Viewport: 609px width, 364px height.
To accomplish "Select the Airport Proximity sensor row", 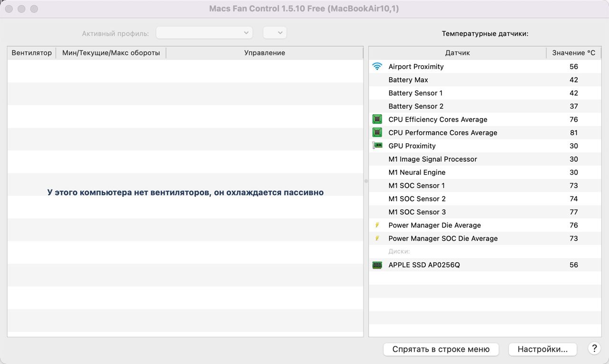I will (x=485, y=67).
